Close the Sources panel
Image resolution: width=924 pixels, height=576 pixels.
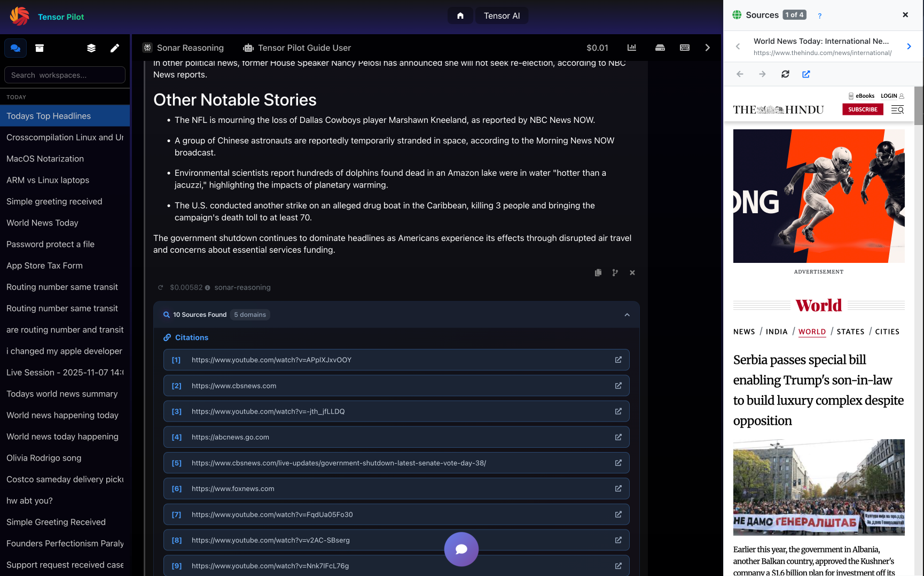point(905,15)
